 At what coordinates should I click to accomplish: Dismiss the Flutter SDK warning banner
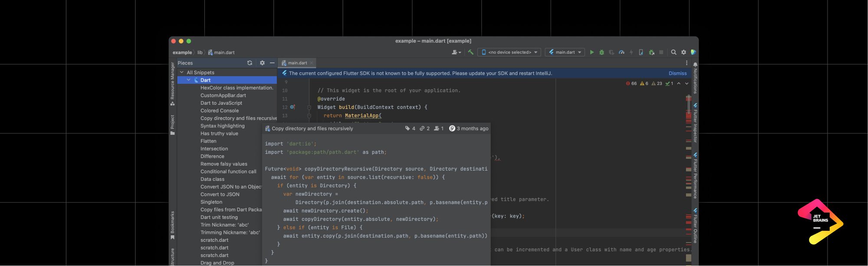[x=677, y=73]
